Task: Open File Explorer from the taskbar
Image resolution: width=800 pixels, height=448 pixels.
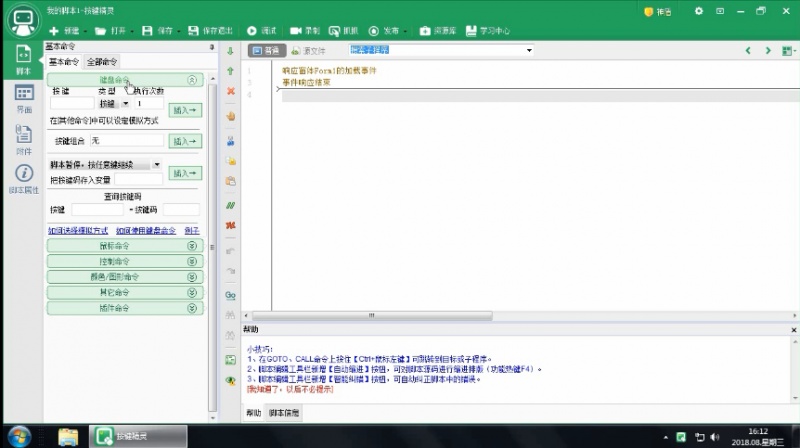Action: [x=68, y=437]
